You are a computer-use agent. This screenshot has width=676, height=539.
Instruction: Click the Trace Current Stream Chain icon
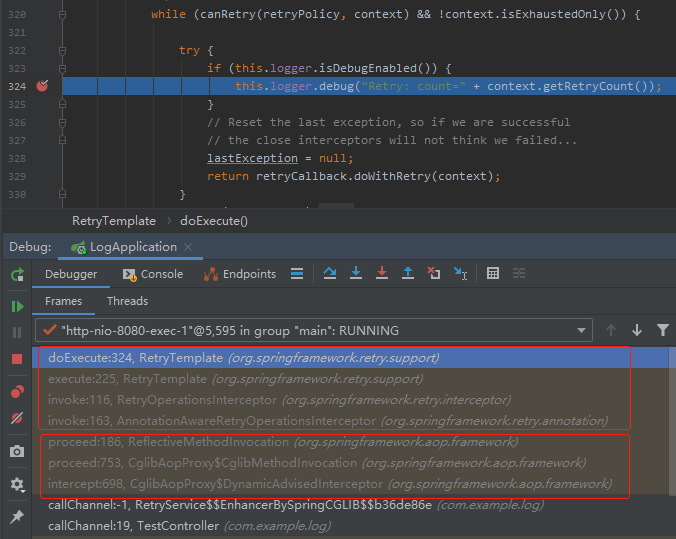pos(519,273)
